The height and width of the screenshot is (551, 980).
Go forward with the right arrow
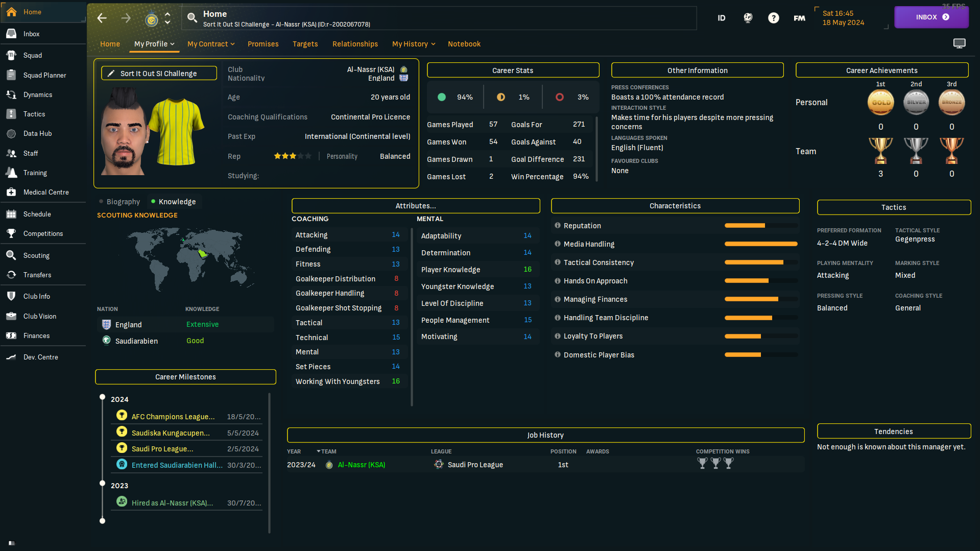126,18
